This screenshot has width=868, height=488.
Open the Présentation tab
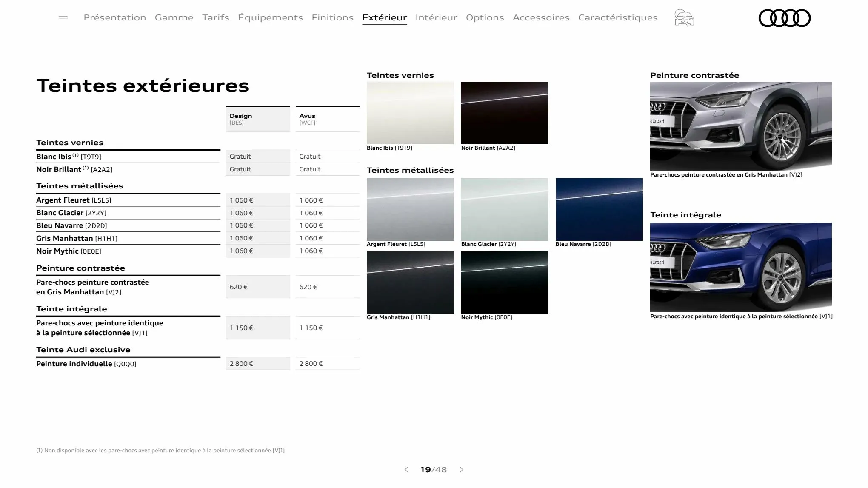(x=115, y=17)
